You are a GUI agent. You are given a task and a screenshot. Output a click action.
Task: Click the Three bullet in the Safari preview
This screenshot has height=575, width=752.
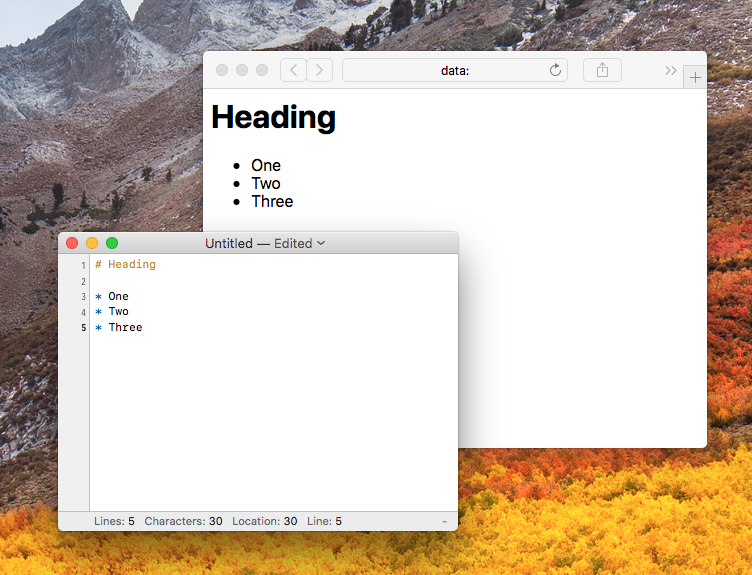272,201
